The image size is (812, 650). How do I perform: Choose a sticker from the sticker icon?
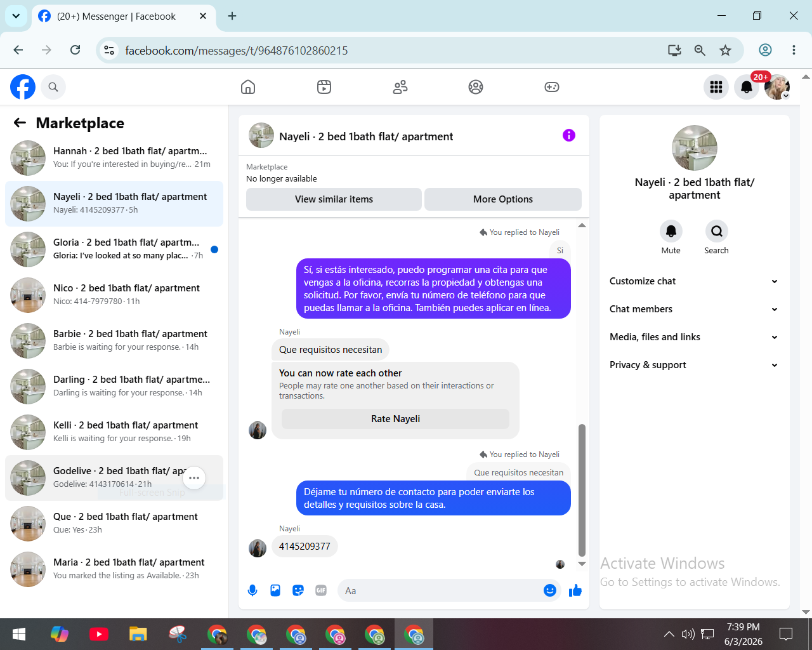click(x=298, y=591)
